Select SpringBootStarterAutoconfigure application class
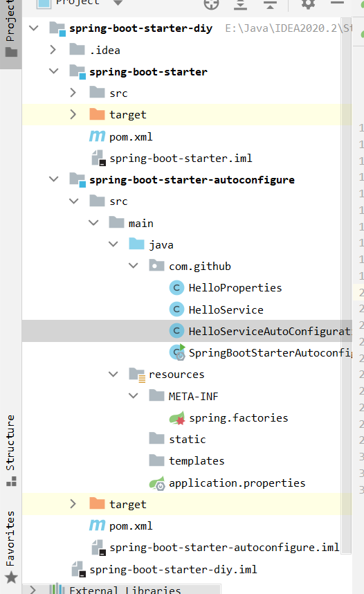Screen dimensions: 364x594 coord(270,353)
